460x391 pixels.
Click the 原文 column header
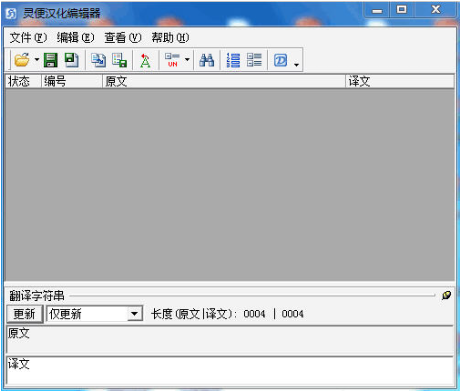click(x=223, y=81)
